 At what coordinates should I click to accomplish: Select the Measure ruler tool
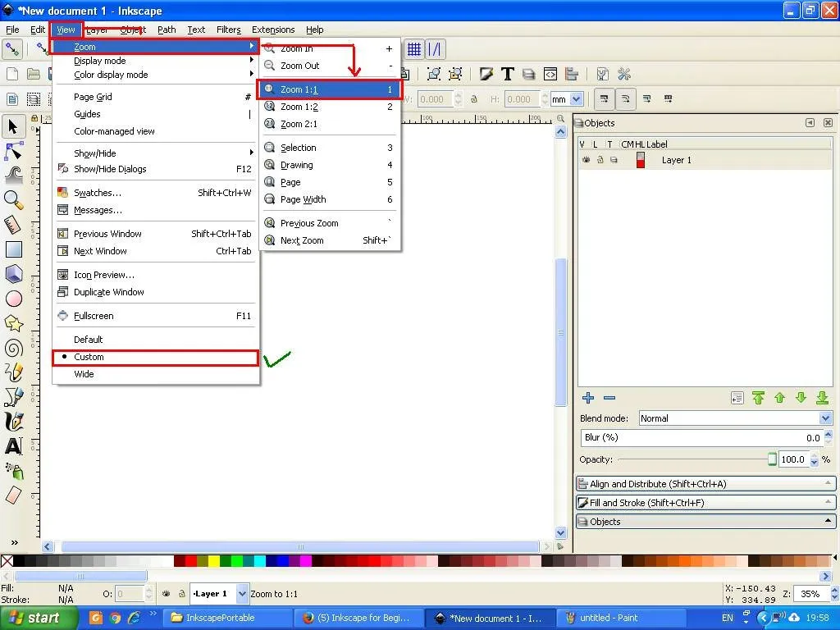(13, 225)
